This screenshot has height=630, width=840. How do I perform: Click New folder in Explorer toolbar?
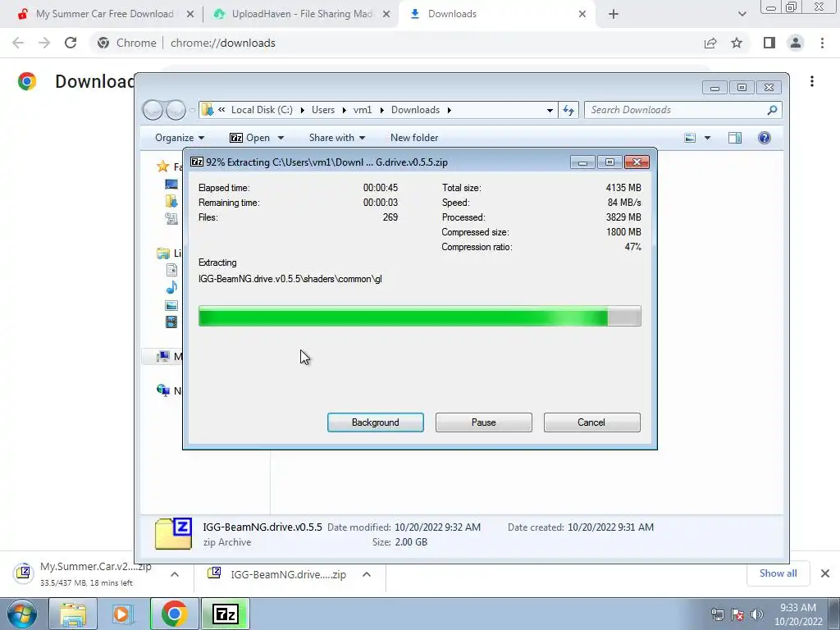point(414,138)
